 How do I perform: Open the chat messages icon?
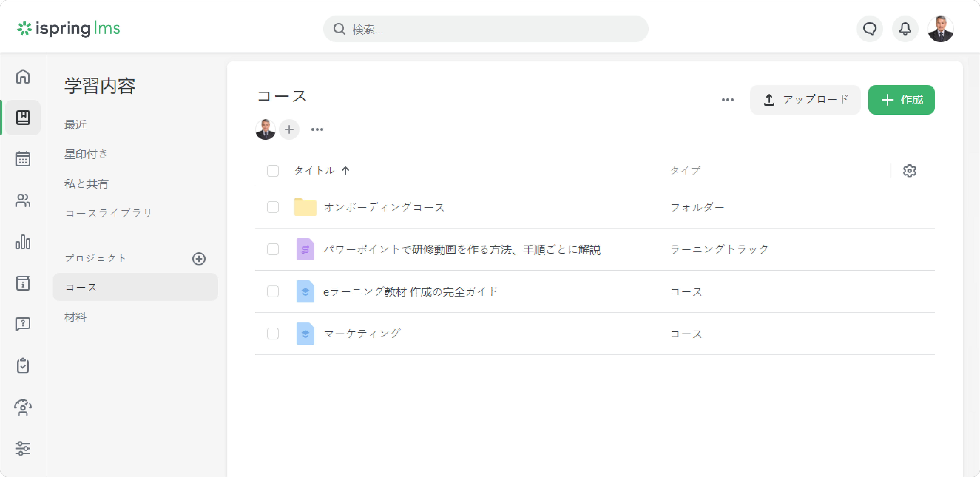pyautogui.click(x=870, y=29)
